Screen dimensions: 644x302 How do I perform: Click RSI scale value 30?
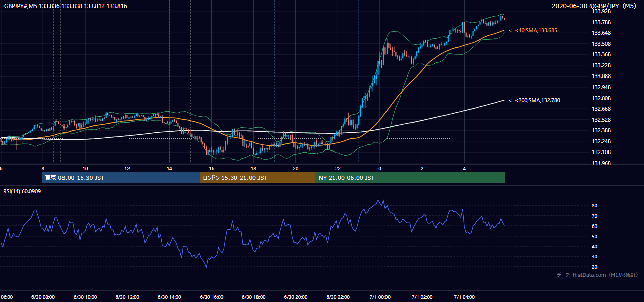[x=595, y=257]
